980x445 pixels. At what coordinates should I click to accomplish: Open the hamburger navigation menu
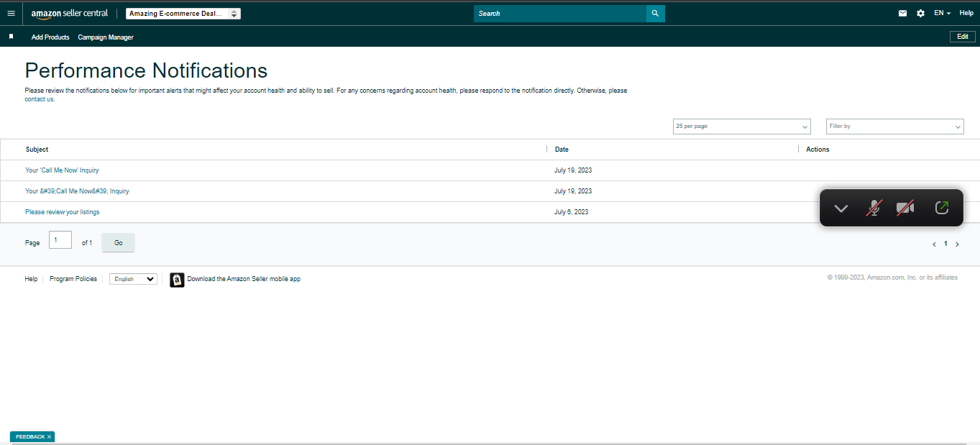[11, 14]
